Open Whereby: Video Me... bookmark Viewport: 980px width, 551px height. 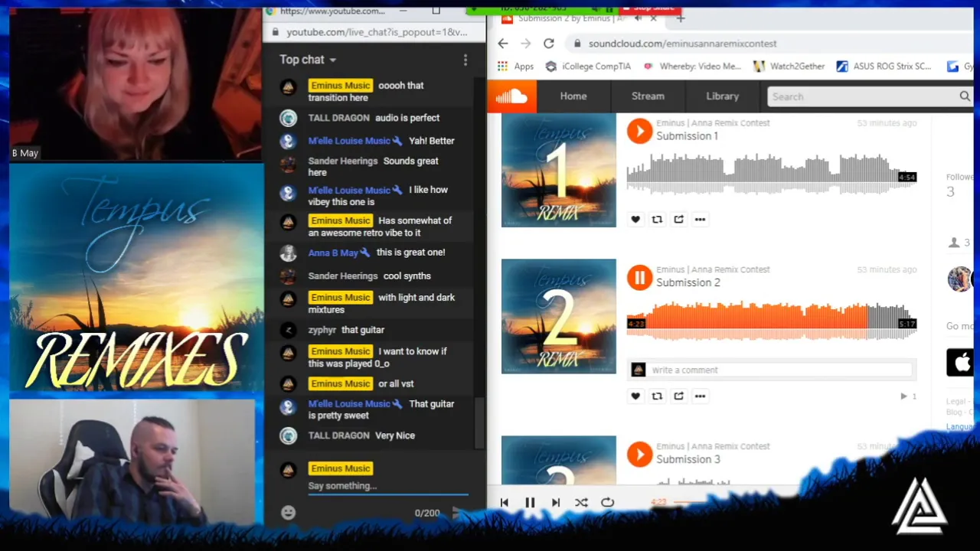click(x=692, y=67)
